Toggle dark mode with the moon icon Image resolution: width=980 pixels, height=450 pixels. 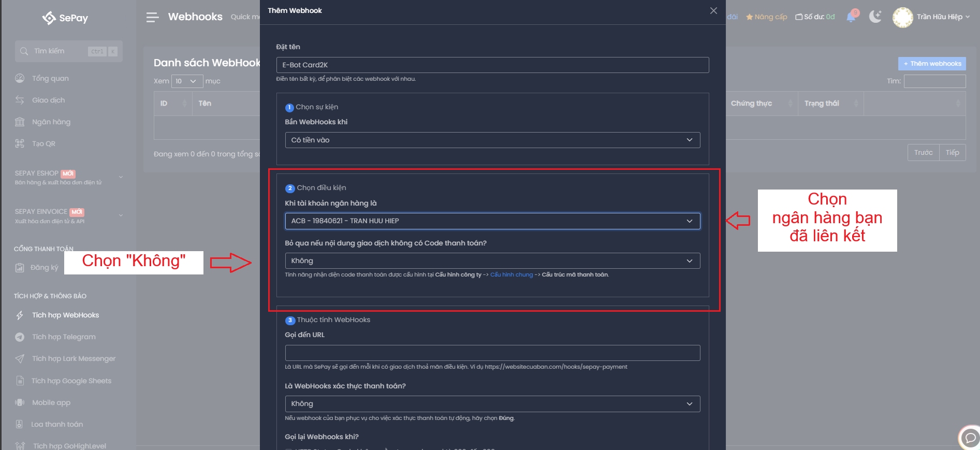click(875, 17)
